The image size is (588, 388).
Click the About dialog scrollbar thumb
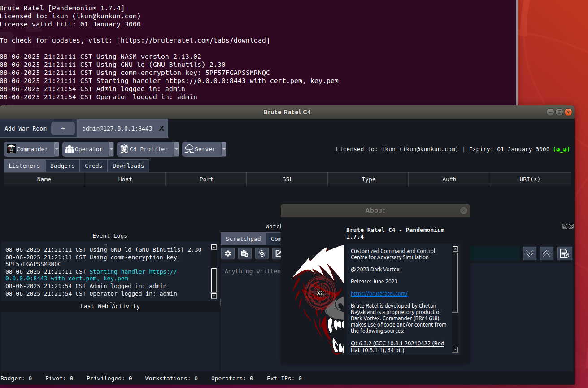(x=455, y=283)
